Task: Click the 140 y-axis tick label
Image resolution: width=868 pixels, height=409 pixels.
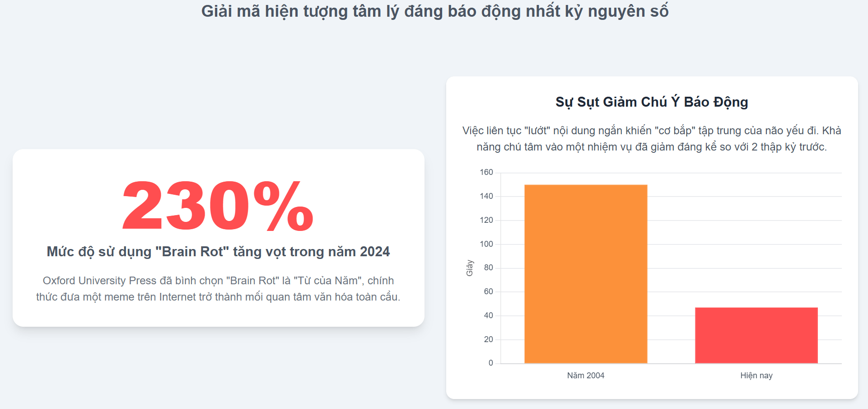Action: [486, 196]
